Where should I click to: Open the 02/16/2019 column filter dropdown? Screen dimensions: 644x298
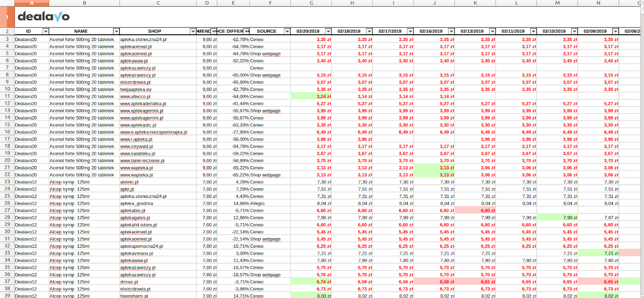(451, 31)
